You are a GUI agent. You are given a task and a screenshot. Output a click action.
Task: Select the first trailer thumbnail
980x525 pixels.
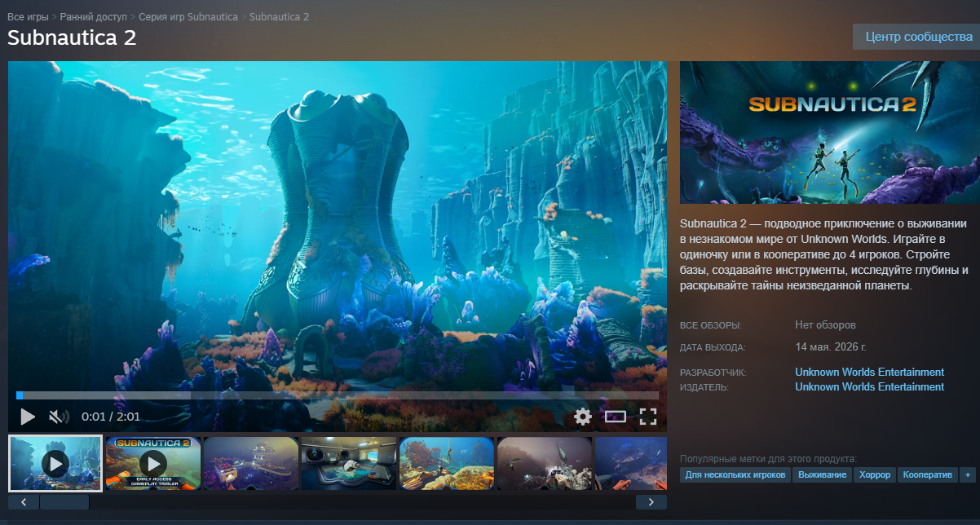(x=55, y=463)
